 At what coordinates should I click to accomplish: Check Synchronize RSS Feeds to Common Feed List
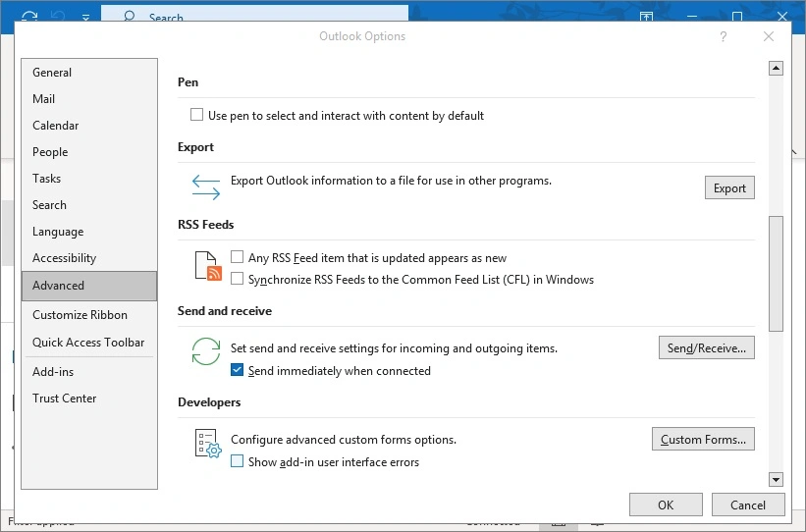[x=237, y=279]
